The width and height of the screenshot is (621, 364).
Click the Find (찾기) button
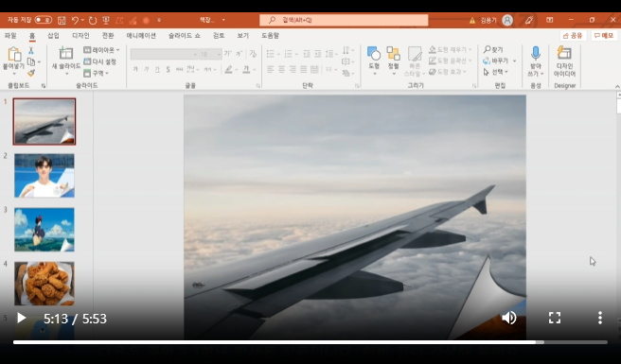tap(493, 49)
